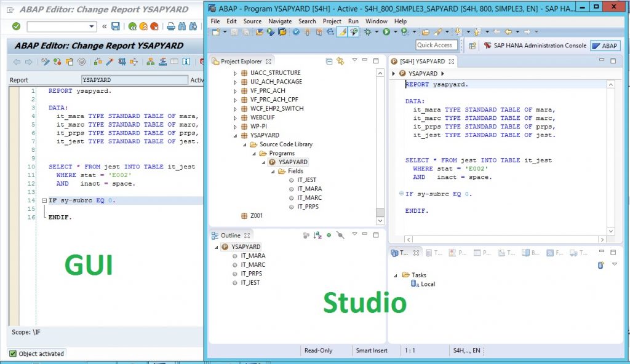Expand the WEBCUIF package node

point(235,117)
